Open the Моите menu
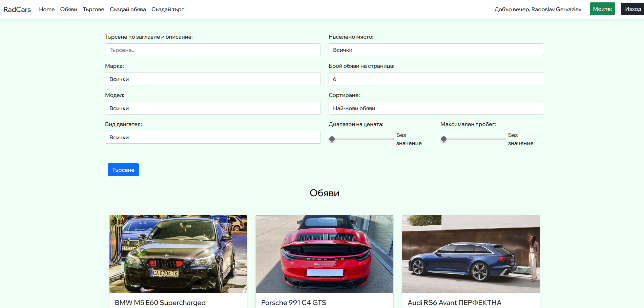This screenshot has width=644, height=308. pos(602,9)
